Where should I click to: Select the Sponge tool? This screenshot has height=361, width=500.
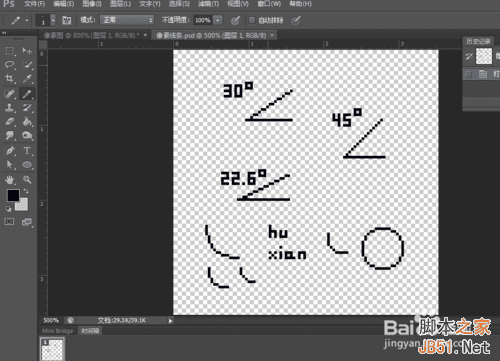tap(27, 135)
